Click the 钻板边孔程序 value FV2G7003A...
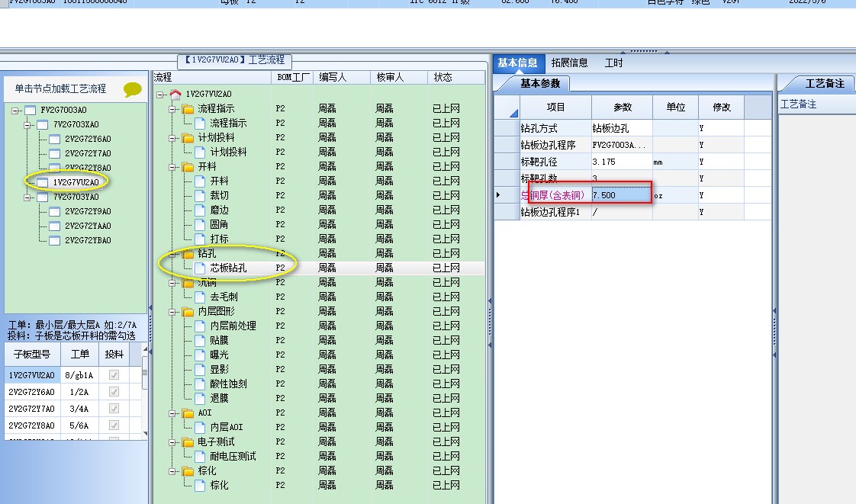The image size is (856, 504). pyautogui.click(x=622, y=145)
